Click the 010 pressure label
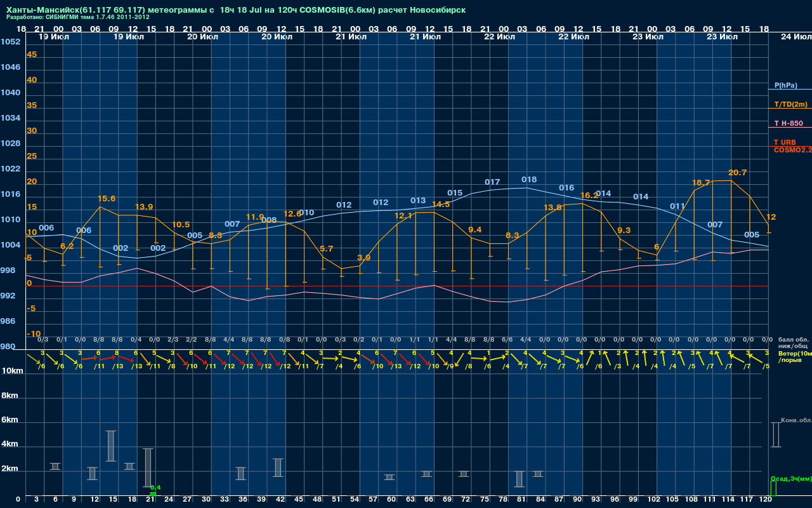This screenshot has height=508, width=812. pyautogui.click(x=306, y=213)
